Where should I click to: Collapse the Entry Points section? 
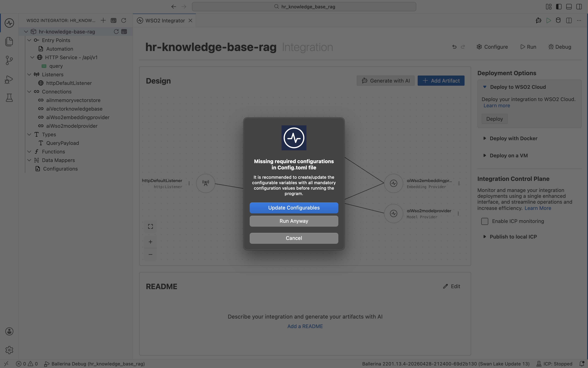pyautogui.click(x=29, y=40)
